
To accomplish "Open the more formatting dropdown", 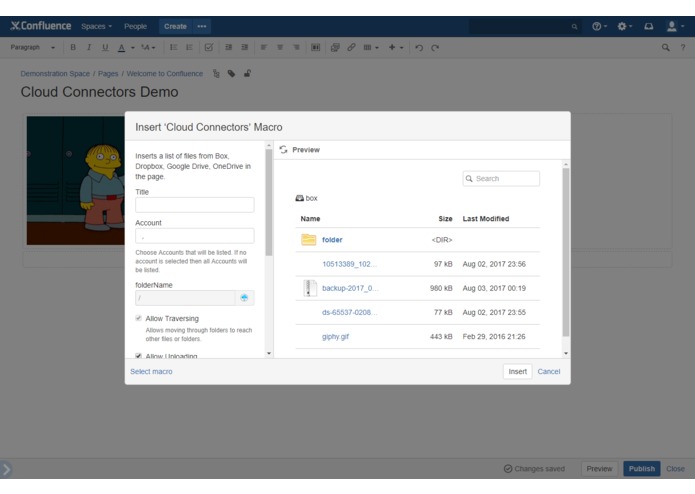I will pos(148,47).
